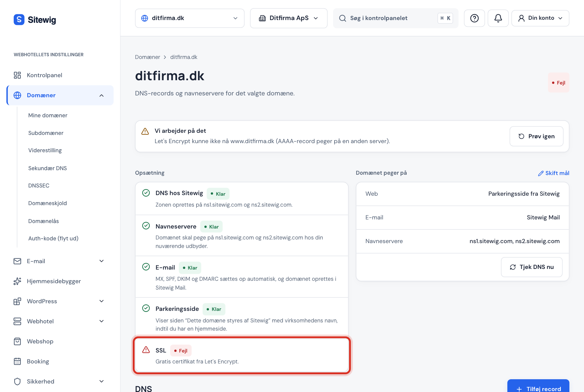Image resolution: width=584 pixels, height=392 pixels.
Task: Click the Sitewig logo icon
Action: (19, 20)
